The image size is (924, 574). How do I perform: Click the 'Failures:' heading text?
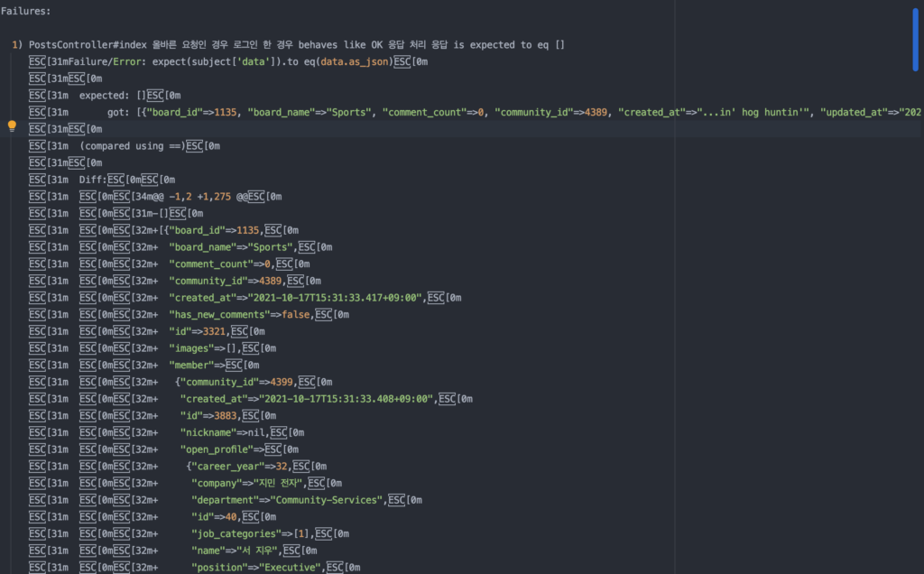click(x=26, y=11)
